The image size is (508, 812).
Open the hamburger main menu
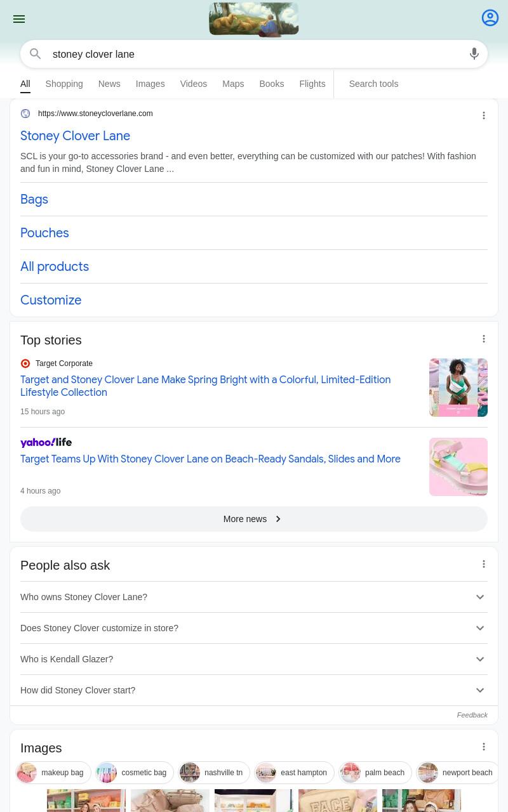coord(19,19)
